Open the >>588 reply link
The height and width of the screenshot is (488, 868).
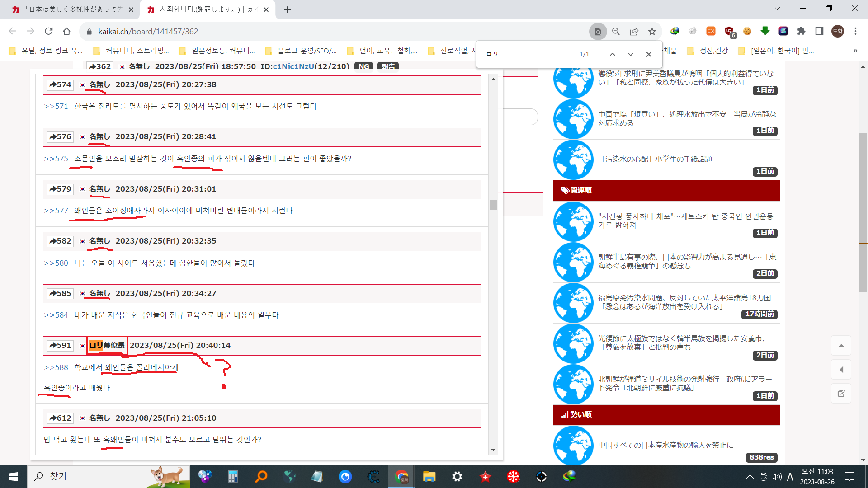(56, 367)
